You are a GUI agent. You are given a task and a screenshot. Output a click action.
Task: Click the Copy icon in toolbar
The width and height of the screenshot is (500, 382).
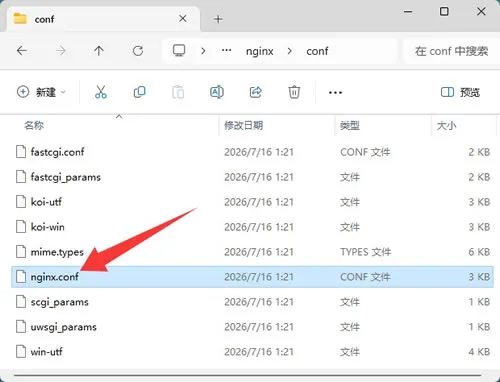[139, 92]
